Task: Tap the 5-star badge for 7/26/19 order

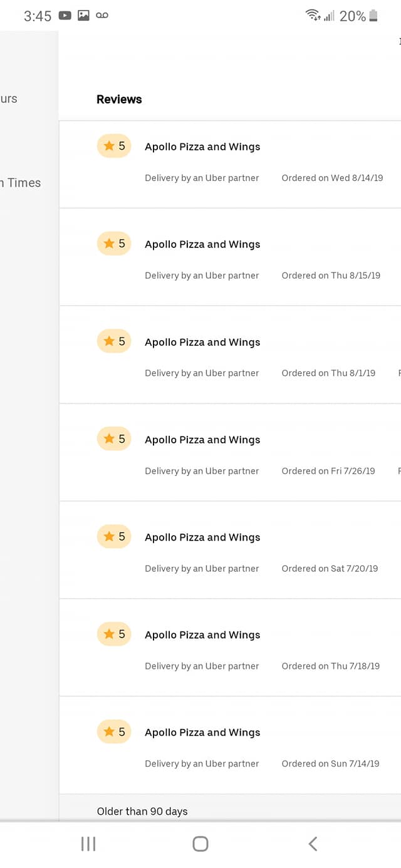Action: click(x=114, y=439)
